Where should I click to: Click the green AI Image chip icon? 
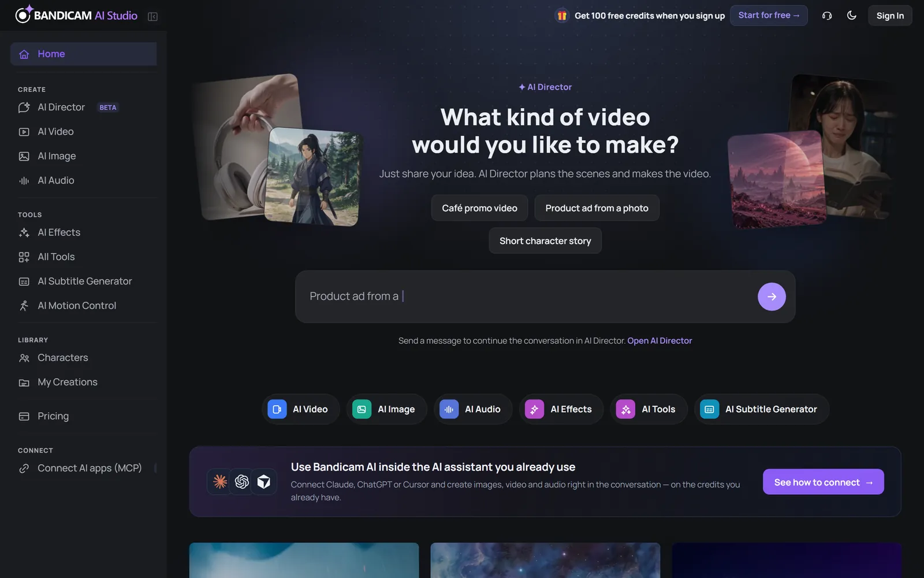362,409
